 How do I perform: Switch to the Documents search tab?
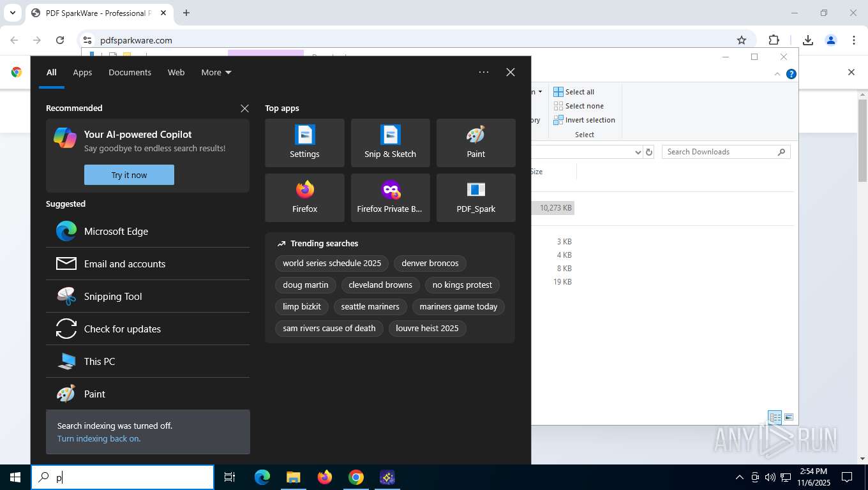130,72
